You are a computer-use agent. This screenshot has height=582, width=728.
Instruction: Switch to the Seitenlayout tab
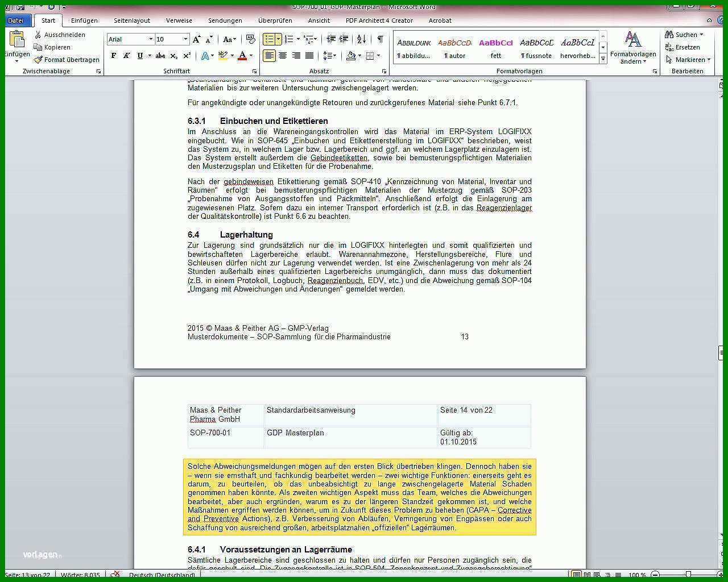132,20
